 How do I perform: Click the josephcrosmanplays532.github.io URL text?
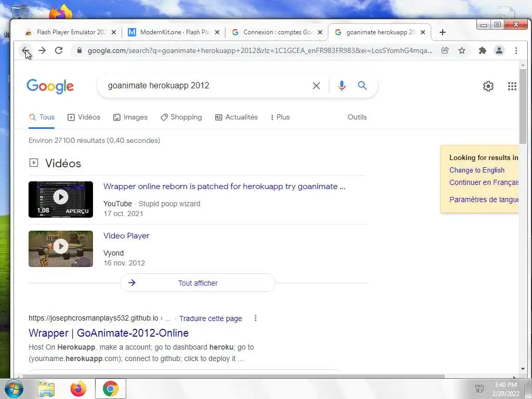pos(94,318)
